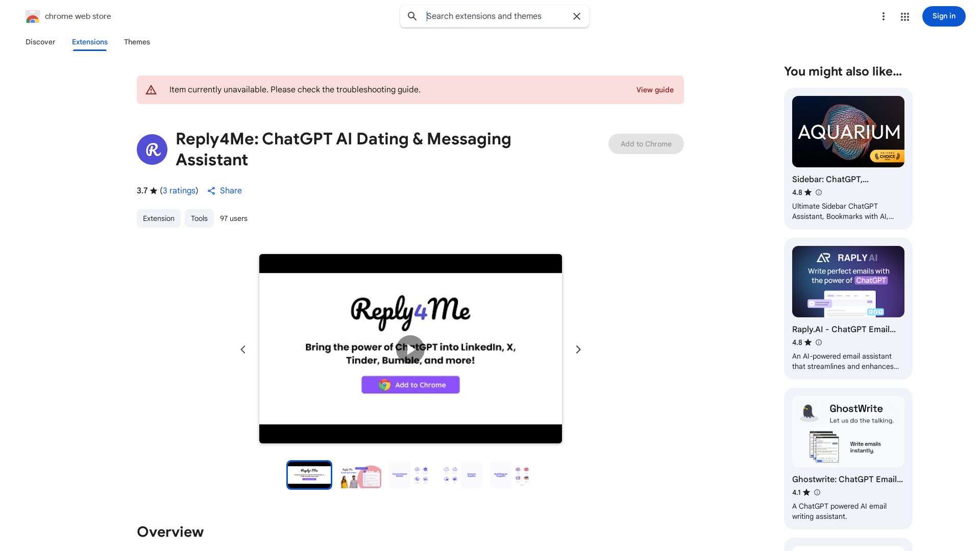980x551 pixels.
Task: Switch to the Discover tab
Action: point(40,42)
